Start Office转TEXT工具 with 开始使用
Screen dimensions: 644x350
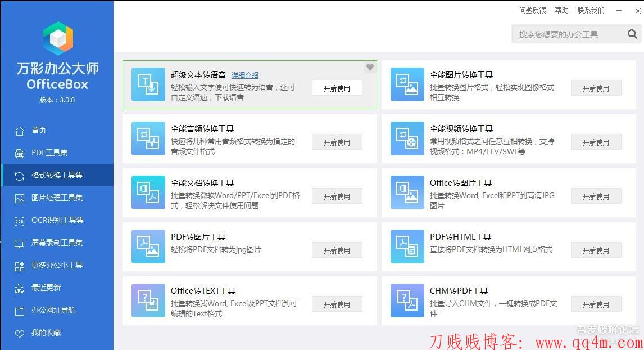(337, 304)
